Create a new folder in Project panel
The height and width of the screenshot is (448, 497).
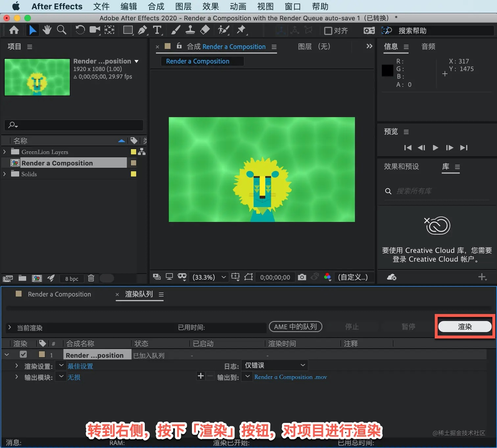click(22, 278)
